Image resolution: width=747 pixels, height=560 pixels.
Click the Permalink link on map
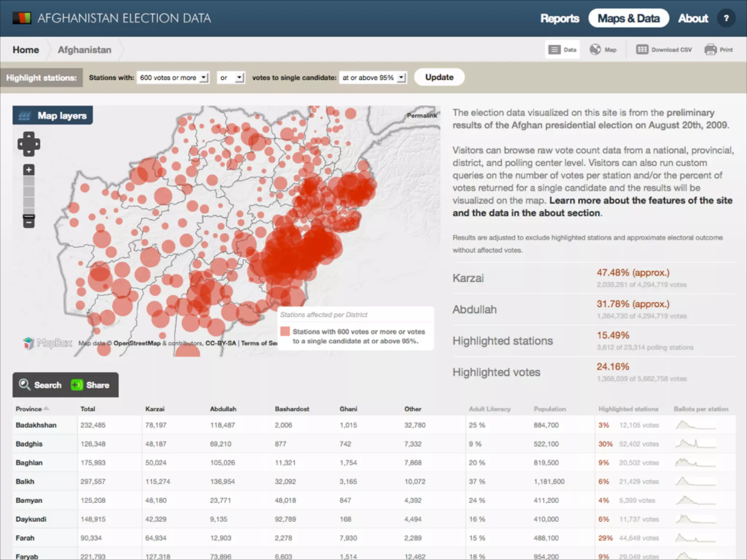pyautogui.click(x=422, y=116)
